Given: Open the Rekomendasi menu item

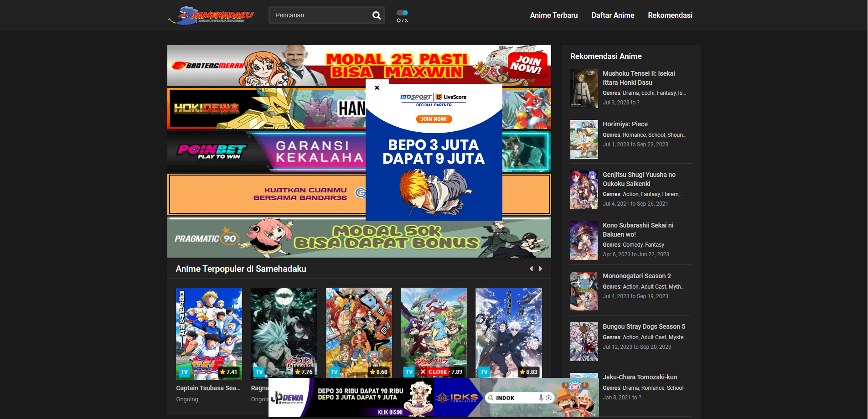Looking at the screenshot, I should pos(670,16).
